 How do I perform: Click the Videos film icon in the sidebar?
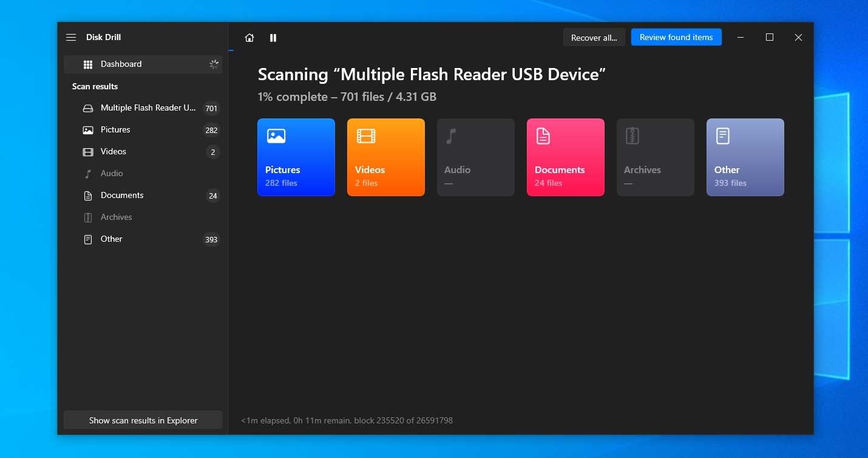coord(88,152)
